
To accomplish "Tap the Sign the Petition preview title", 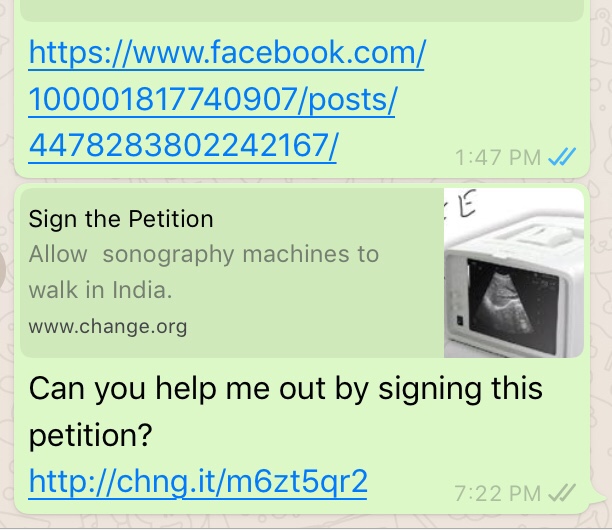I will (x=121, y=219).
